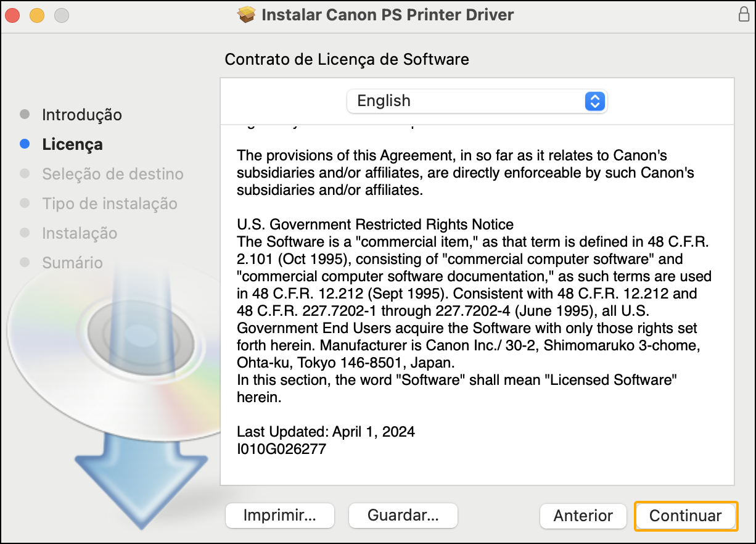Click the Imprimir... button
This screenshot has height=544, width=756.
[x=280, y=516]
